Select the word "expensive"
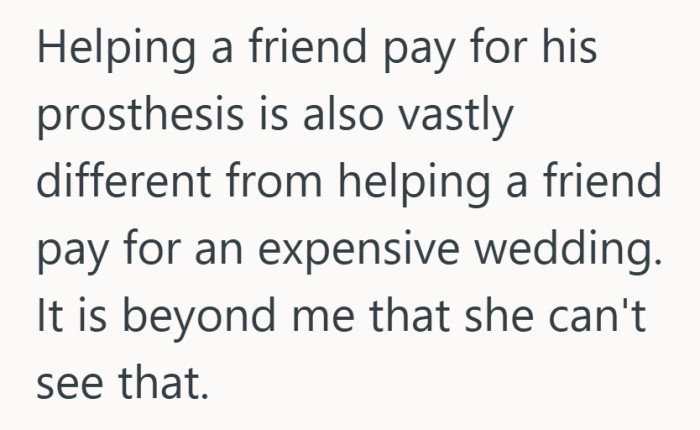The height and width of the screenshot is (430, 700). click(x=358, y=251)
